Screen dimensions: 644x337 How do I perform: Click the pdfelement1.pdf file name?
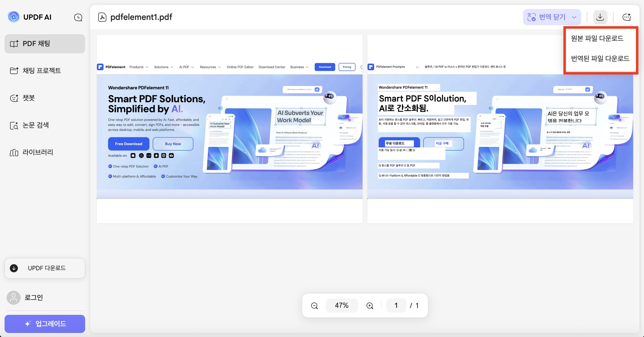point(141,17)
